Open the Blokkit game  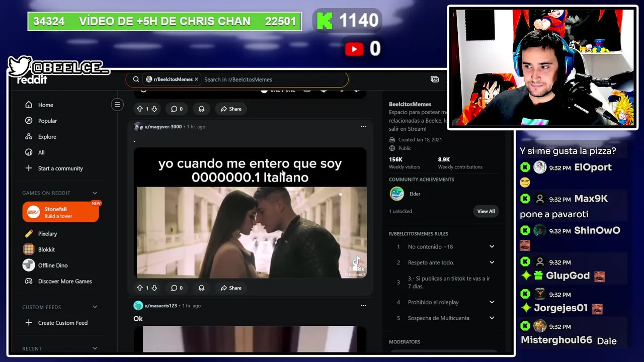[46, 249]
